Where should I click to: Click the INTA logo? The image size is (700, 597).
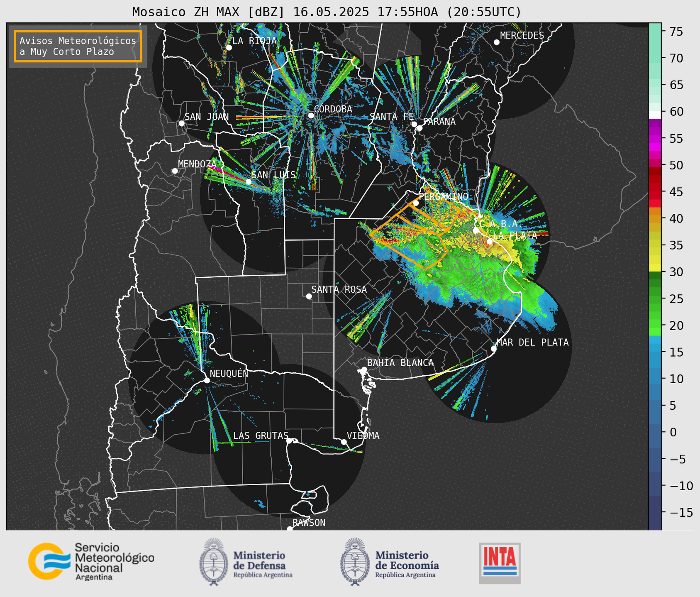point(500,563)
